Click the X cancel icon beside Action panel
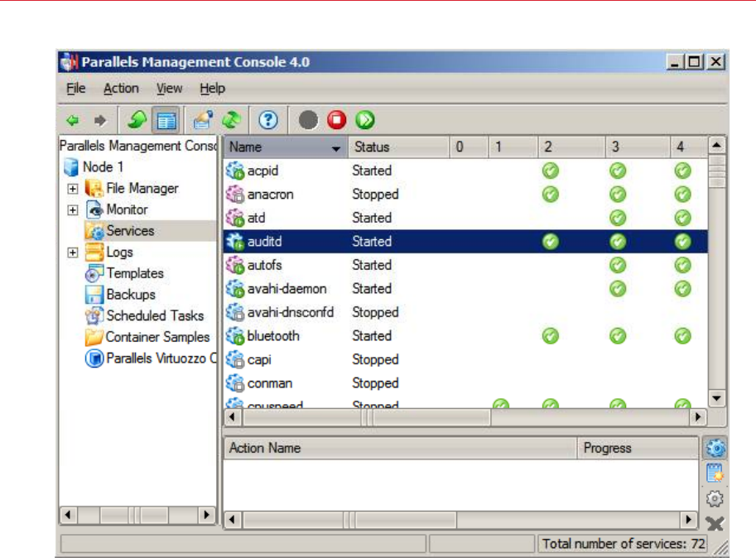The height and width of the screenshot is (558, 756). point(715,523)
